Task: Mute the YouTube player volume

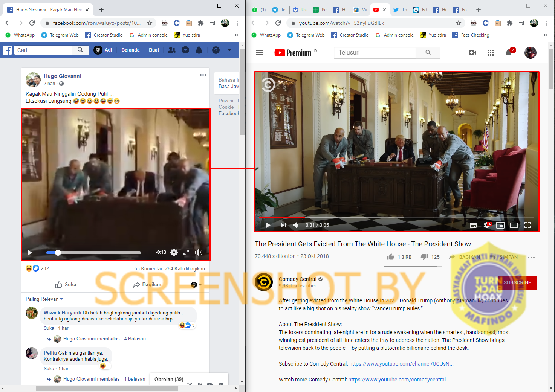Action: (x=296, y=225)
